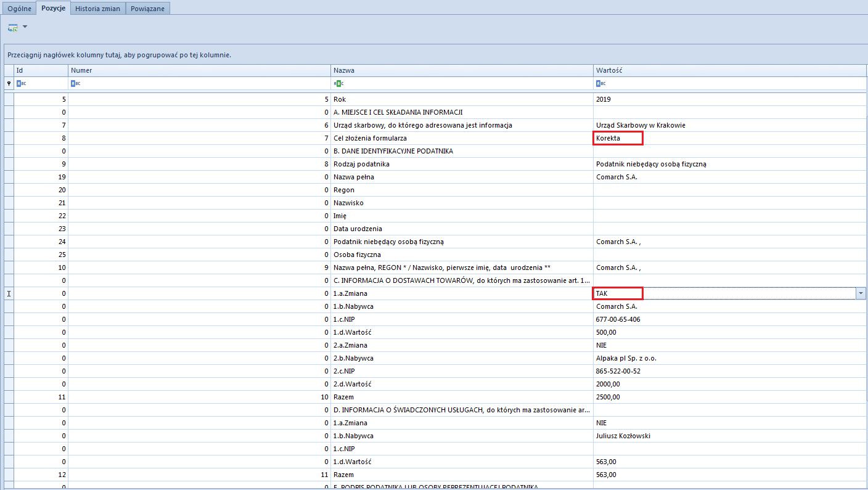Click the Id cell showing 19
The width and height of the screenshot is (868, 490).
point(41,177)
